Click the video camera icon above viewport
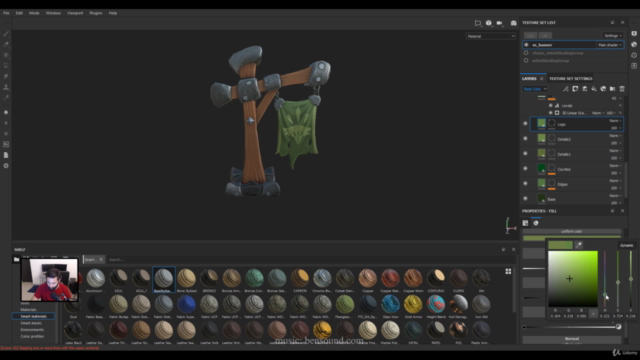The image size is (640, 360). (x=500, y=23)
